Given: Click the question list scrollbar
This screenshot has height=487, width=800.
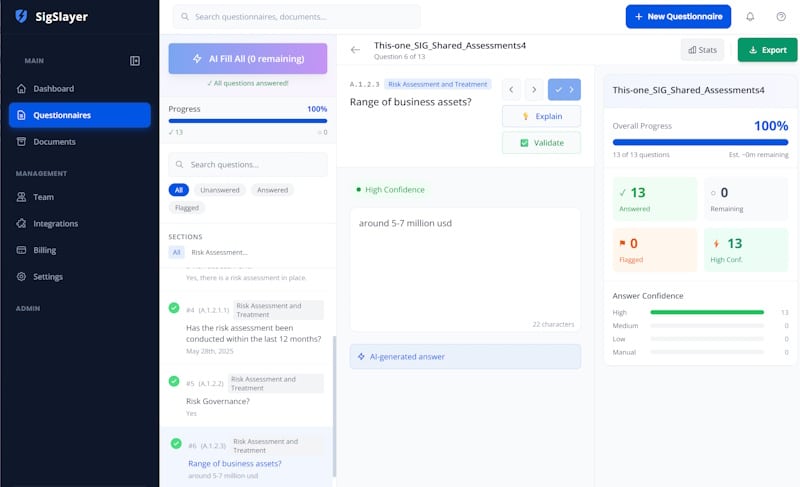Looking at the screenshot, I should [x=334, y=406].
